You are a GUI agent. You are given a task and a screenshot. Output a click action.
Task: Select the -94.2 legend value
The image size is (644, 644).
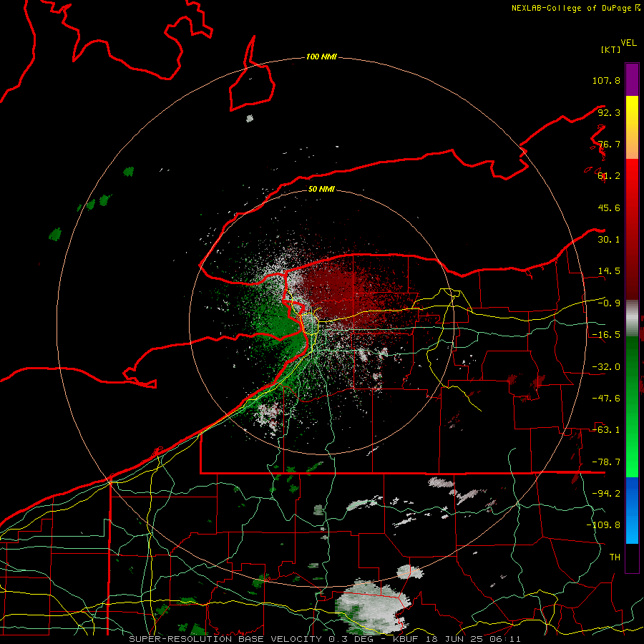(606, 494)
